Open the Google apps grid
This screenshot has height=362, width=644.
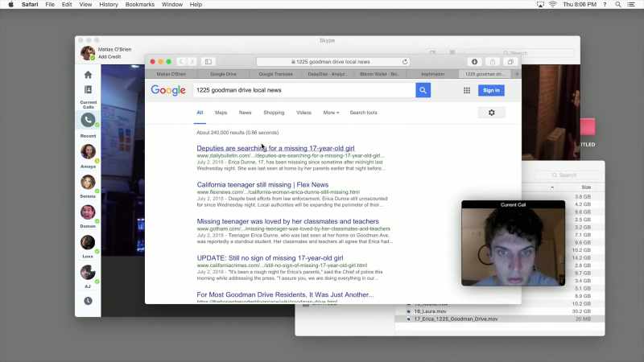coord(467,90)
